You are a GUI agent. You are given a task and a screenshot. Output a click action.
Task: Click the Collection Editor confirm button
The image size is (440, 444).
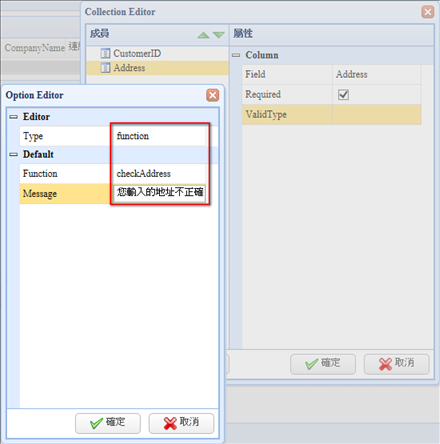[x=323, y=364]
